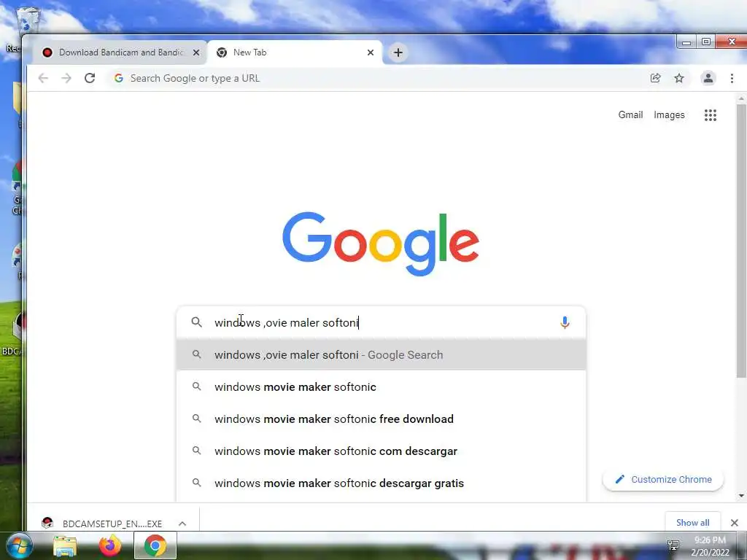Choose suggestion 'windows movie maker softonic descargar gratis'
The height and width of the screenshot is (560, 747).
pos(381,483)
